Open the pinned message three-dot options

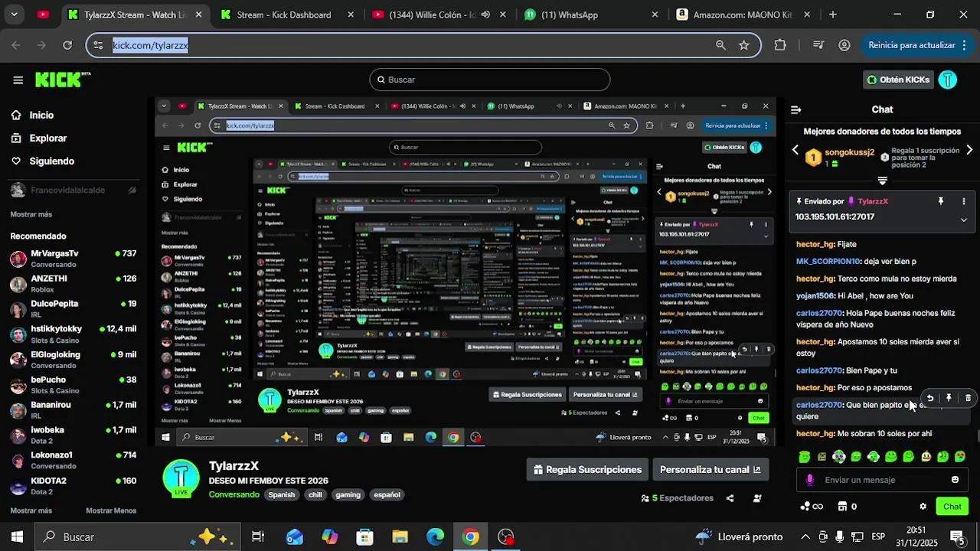coord(964,201)
